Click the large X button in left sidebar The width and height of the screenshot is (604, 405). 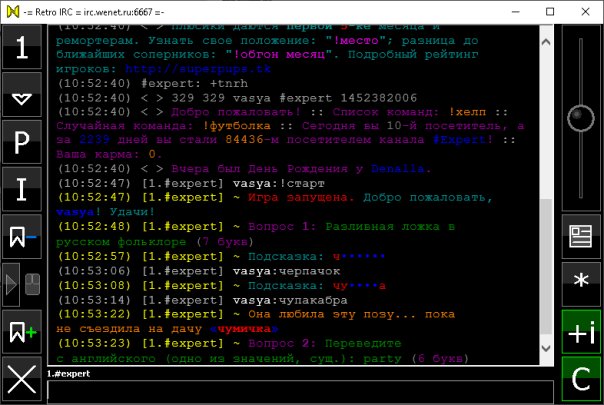[22, 380]
